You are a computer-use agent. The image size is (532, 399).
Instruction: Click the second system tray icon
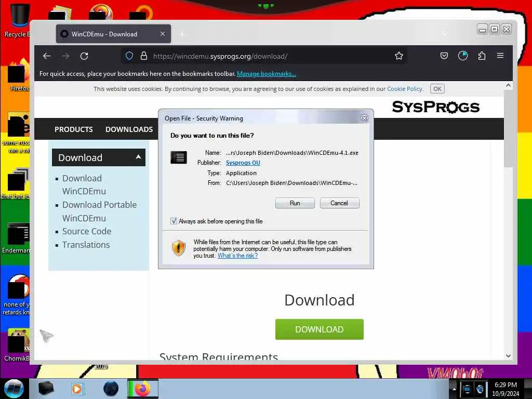coord(480,389)
